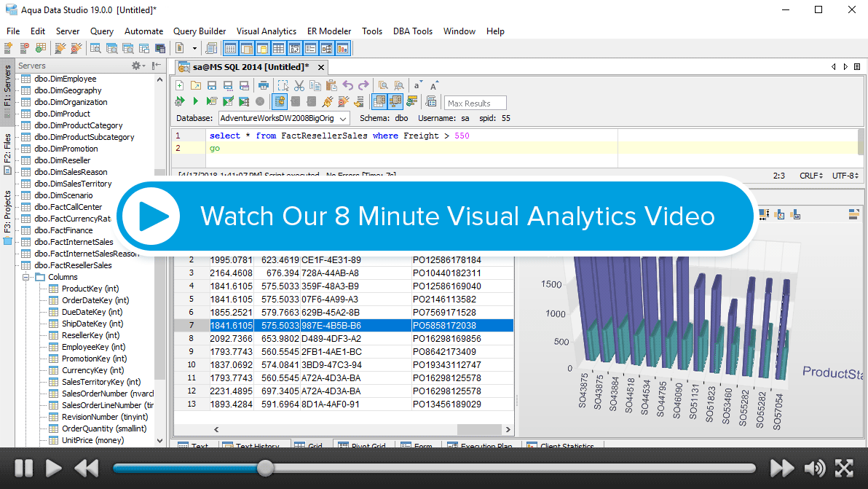Click the speaker volume icon in video player
Screen dimensions: 868x489
point(814,468)
